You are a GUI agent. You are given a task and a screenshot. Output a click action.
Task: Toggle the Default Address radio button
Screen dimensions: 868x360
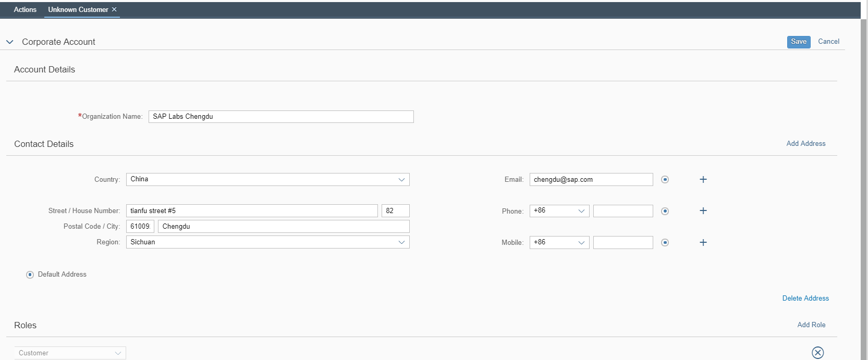point(30,275)
